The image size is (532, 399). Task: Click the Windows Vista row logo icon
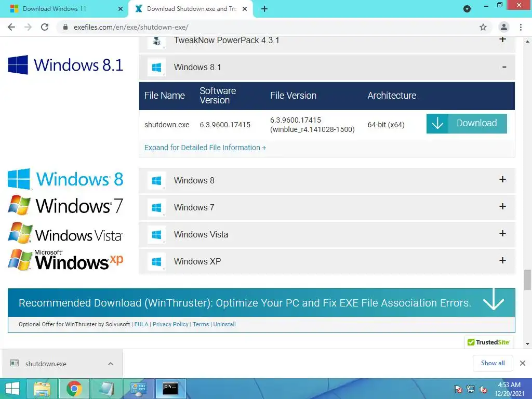click(x=157, y=234)
